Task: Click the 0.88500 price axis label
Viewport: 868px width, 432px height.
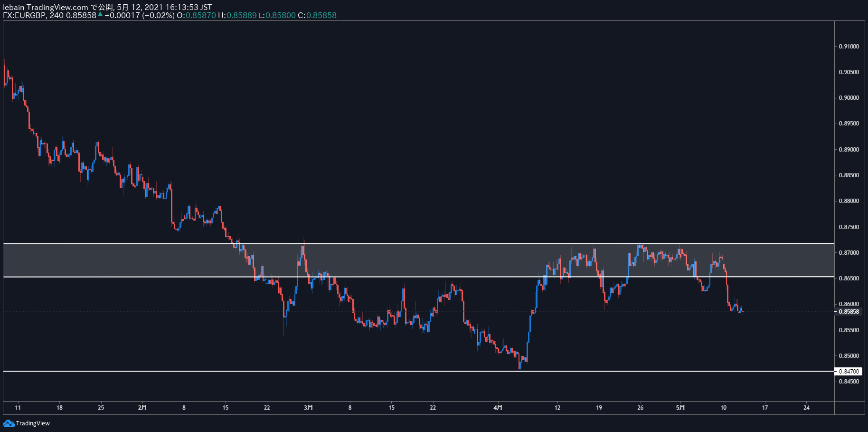Action: pyautogui.click(x=849, y=175)
